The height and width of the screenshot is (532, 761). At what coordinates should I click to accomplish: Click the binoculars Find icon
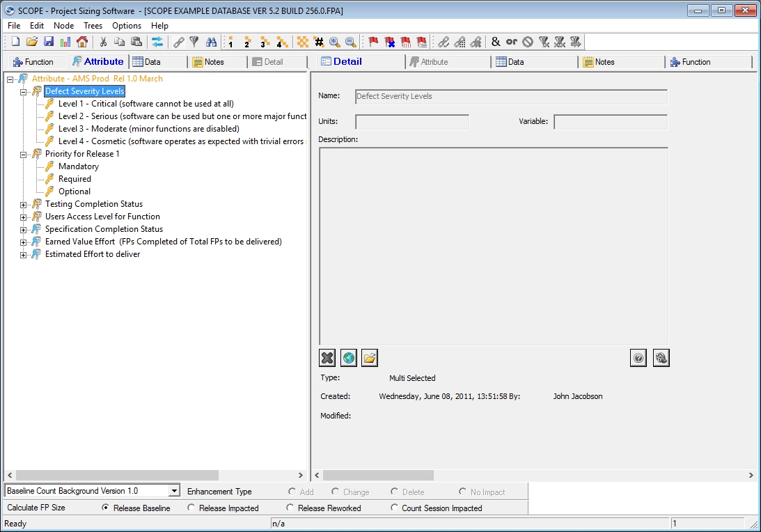pyautogui.click(x=211, y=42)
